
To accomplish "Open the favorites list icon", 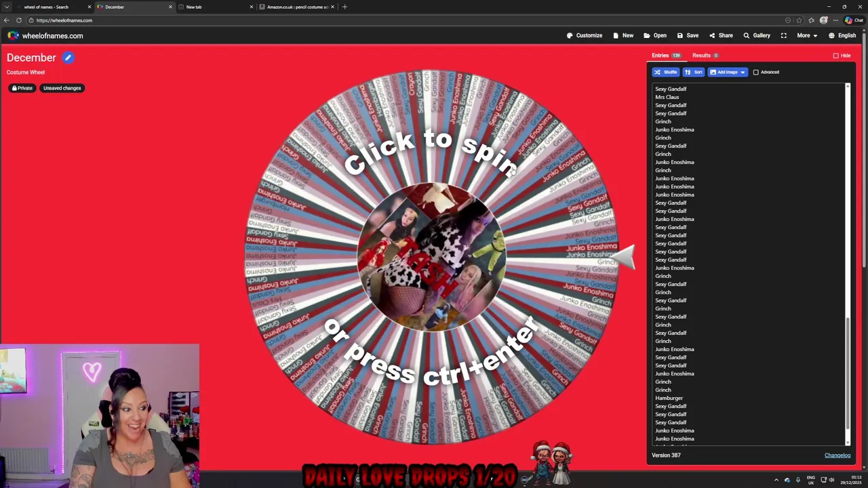I will (812, 20).
